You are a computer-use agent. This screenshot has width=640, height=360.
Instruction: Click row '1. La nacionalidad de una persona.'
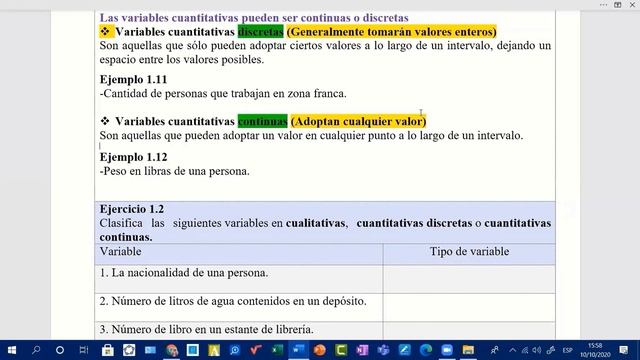[x=239, y=279]
